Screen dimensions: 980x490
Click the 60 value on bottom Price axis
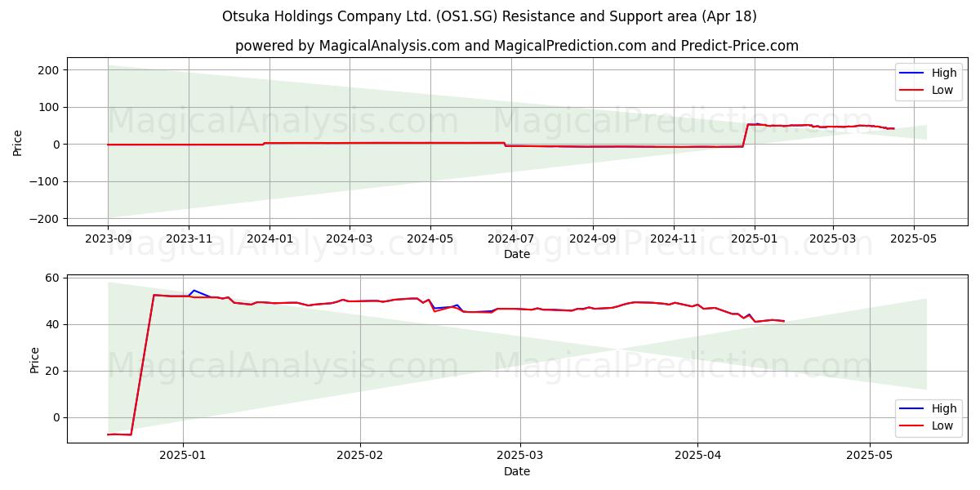(x=52, y=278)
